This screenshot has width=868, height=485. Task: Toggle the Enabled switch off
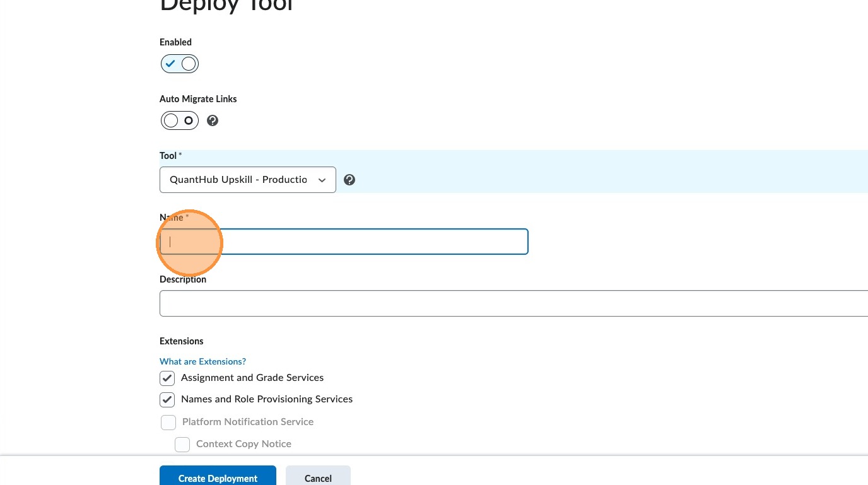180,64
